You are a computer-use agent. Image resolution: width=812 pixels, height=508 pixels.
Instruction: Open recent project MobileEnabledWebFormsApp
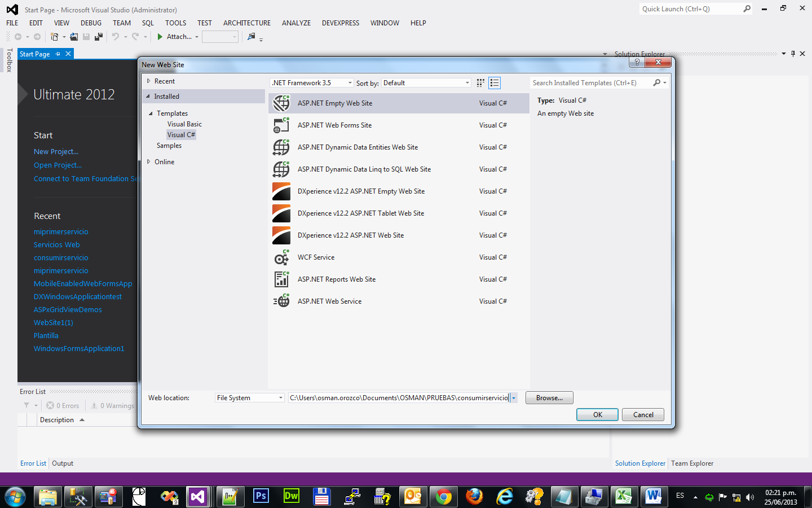[x=83, y=284]
